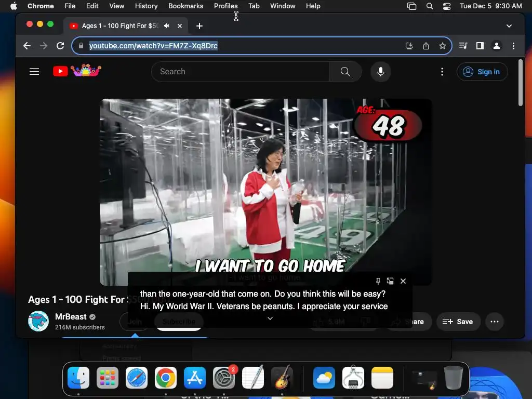Toggle Chrome side panel
Image resolution: width=532 pixels, height=399 pixels.
(480, 46)
